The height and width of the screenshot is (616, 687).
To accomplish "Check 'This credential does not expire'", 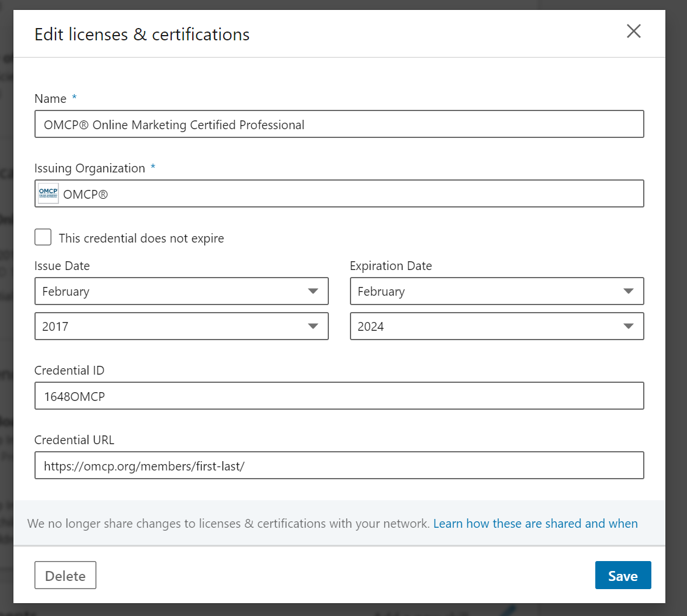I will [x=43, y=237].
